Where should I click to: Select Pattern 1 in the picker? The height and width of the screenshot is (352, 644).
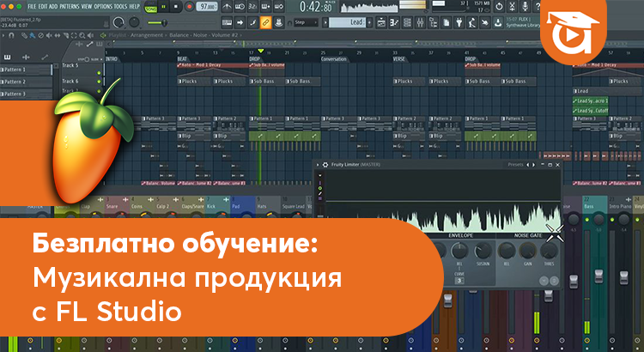[26, 70]
